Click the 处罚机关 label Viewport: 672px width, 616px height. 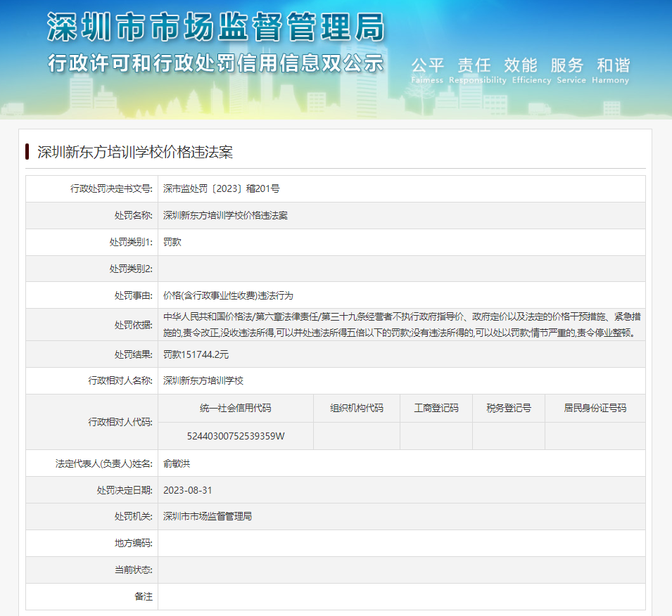pos(133,517)
